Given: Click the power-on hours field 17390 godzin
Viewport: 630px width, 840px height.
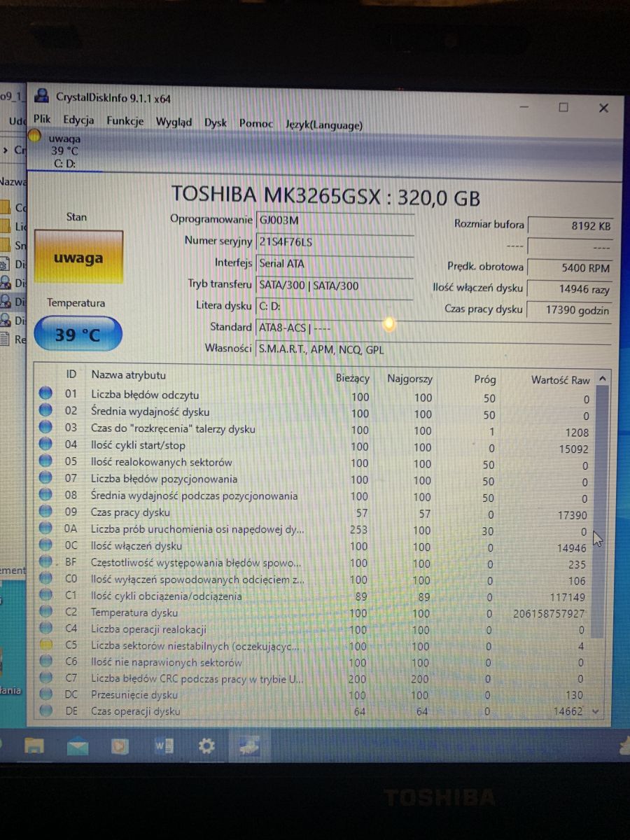Looking at the screenshot, I should tap(570, 310).
